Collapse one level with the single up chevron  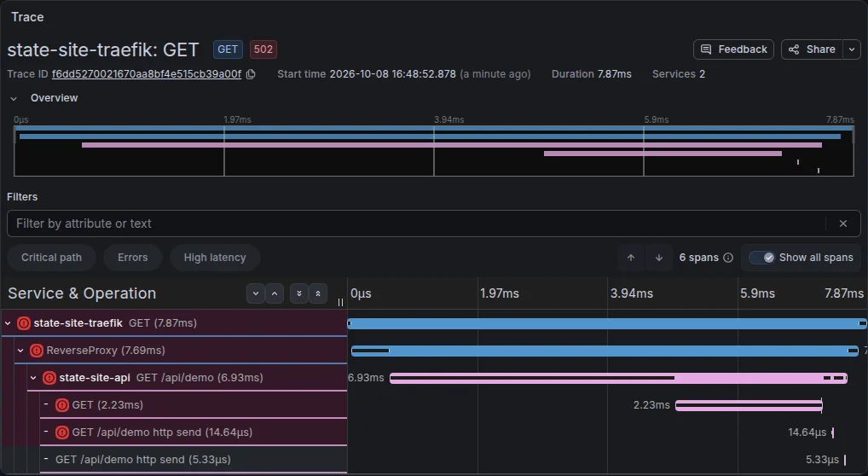coord(275,293)
